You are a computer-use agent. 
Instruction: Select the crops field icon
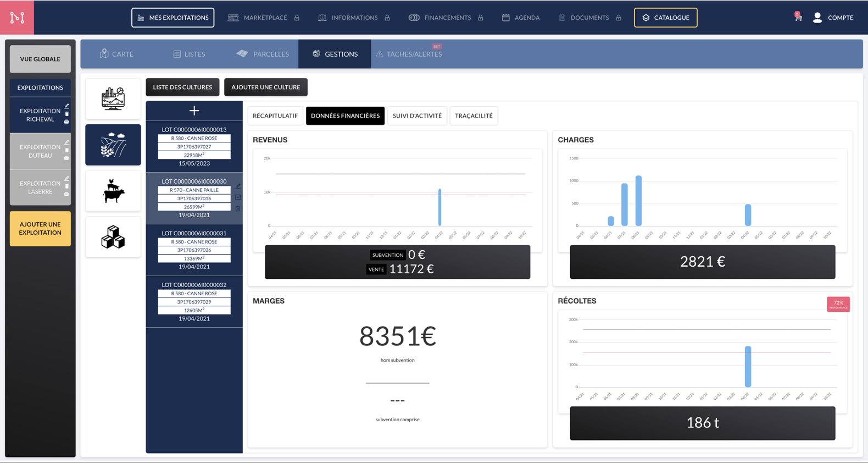[x=113, y=145]
